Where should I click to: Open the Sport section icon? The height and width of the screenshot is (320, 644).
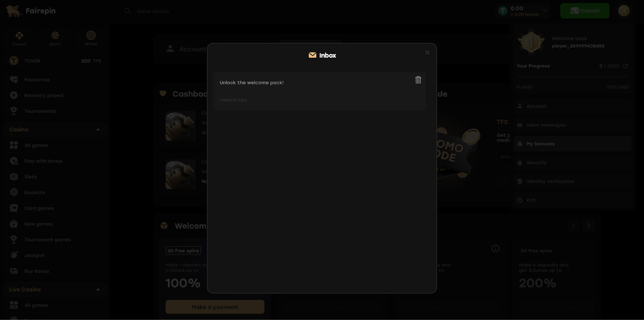click(55, 39)
